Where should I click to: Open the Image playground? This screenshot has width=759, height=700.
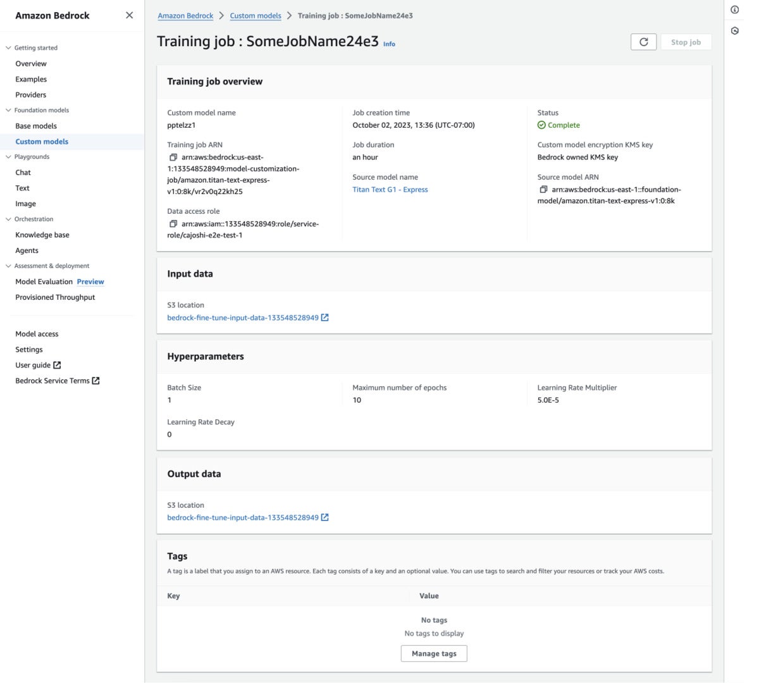tap(25, 204)
